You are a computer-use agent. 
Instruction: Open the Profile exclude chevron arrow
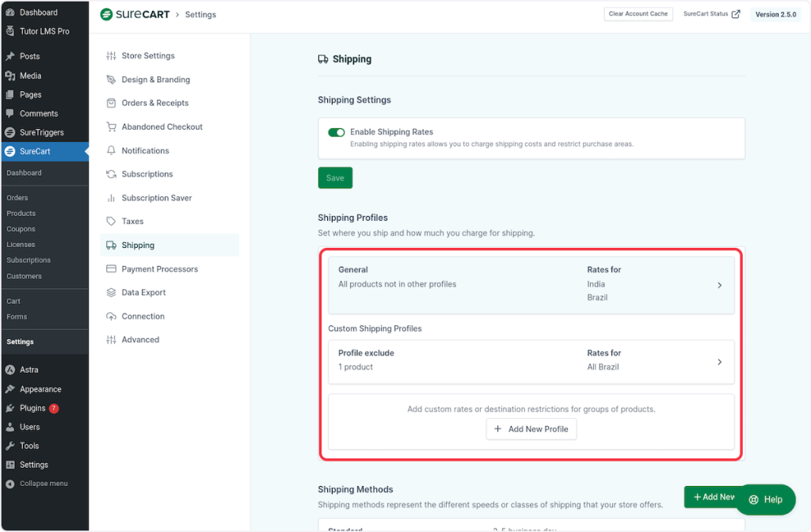pyautogui.click(x=719, y=362)
